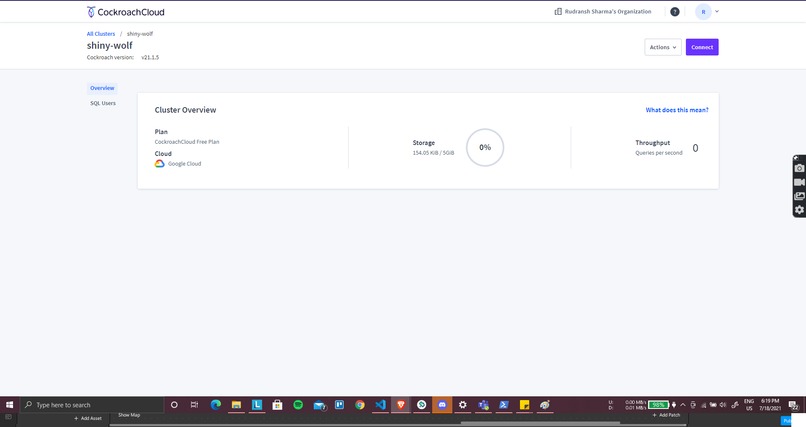
Task: Open Microsoft Teams from the taskbar
Action: [x=483, y=405]
